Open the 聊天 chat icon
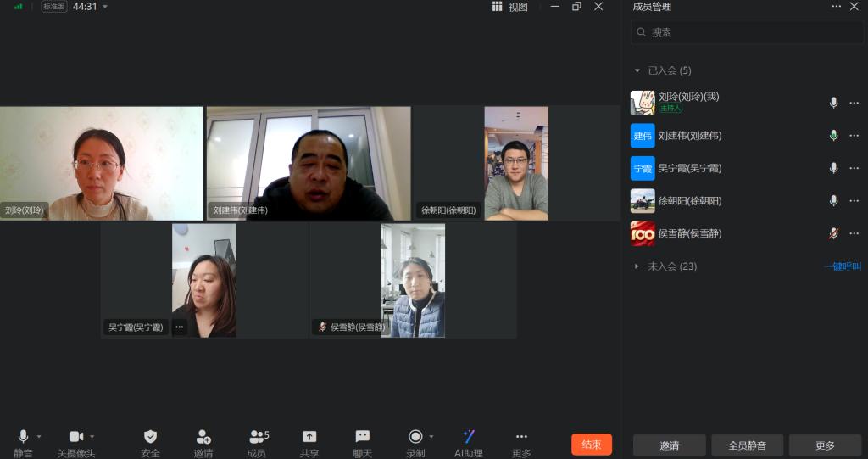The image size is (868, 459). tap(362, 437)
